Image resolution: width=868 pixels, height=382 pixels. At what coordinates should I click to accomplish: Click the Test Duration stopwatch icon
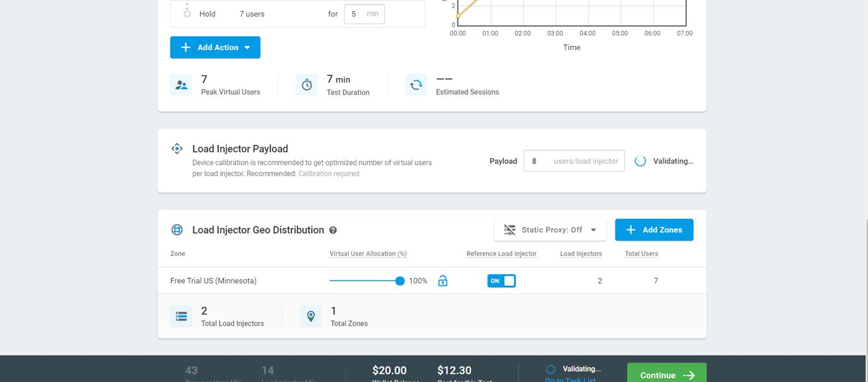coord(306,85)
